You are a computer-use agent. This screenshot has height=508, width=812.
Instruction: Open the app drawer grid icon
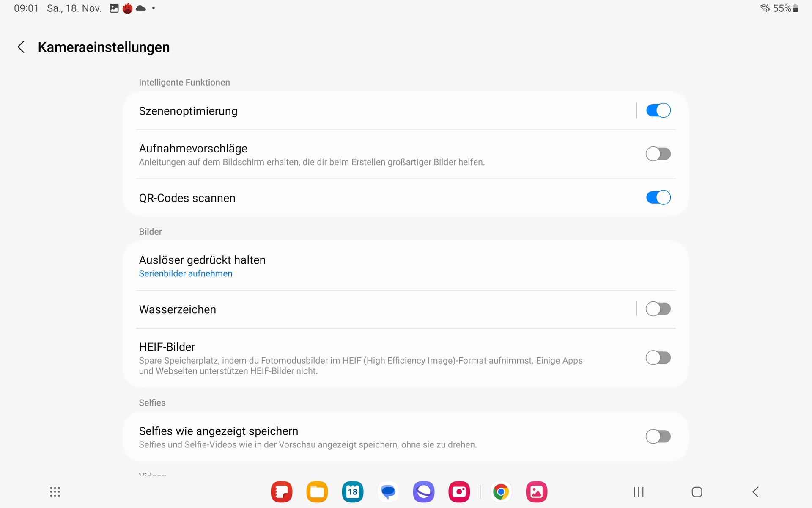[x=55, y=492]
